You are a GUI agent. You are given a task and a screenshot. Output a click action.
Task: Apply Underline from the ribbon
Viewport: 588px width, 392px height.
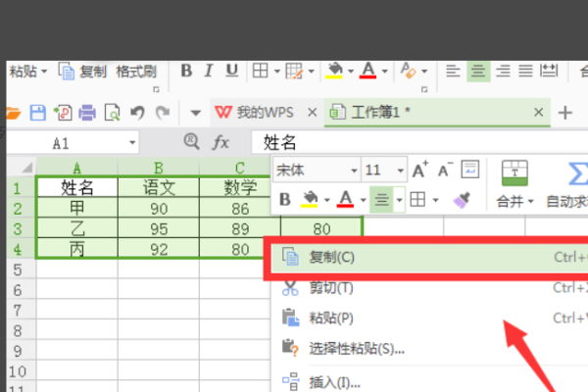pos(231,71)
